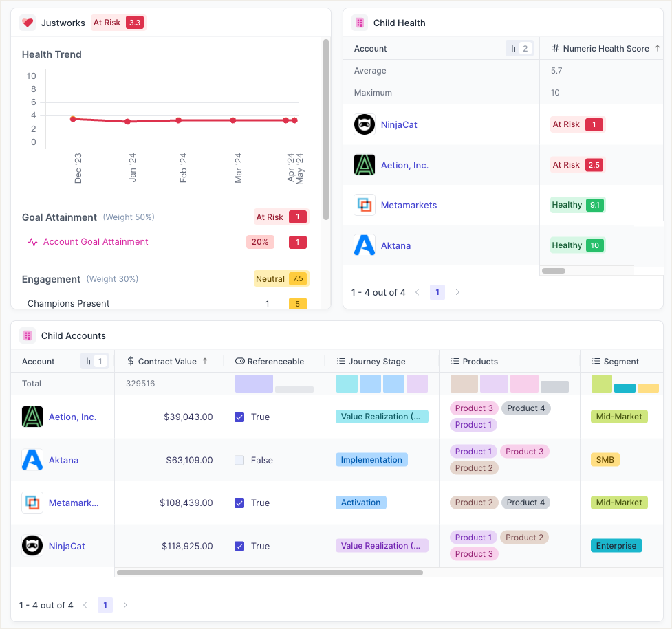Click the Numeric Health Score hash icon
672x629 pixels.
pyautogui.click(x=556, y=48)
